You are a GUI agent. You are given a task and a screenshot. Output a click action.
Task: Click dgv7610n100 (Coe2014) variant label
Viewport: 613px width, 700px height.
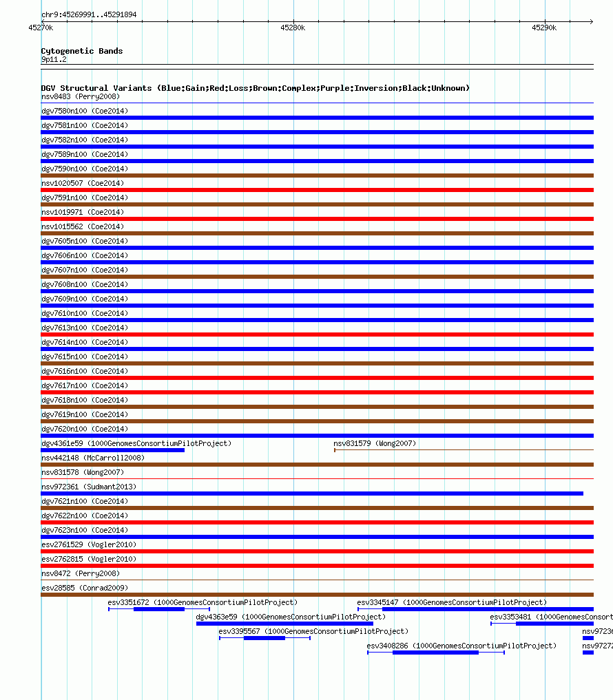coord(85,313)
